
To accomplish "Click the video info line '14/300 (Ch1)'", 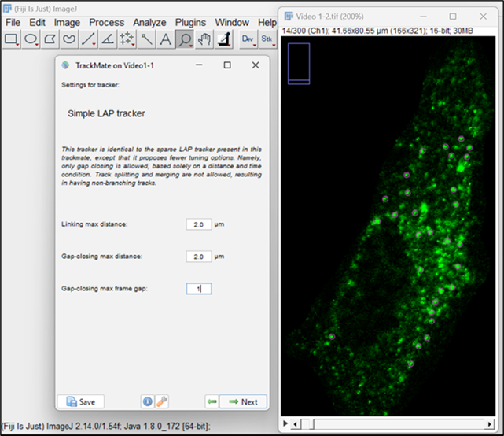I will coord(377,31).
